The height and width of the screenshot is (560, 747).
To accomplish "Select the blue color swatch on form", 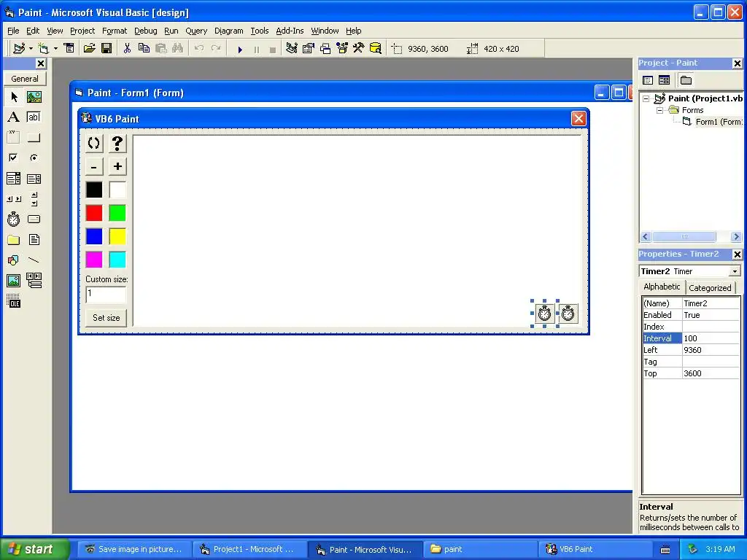I will [94, 236].
